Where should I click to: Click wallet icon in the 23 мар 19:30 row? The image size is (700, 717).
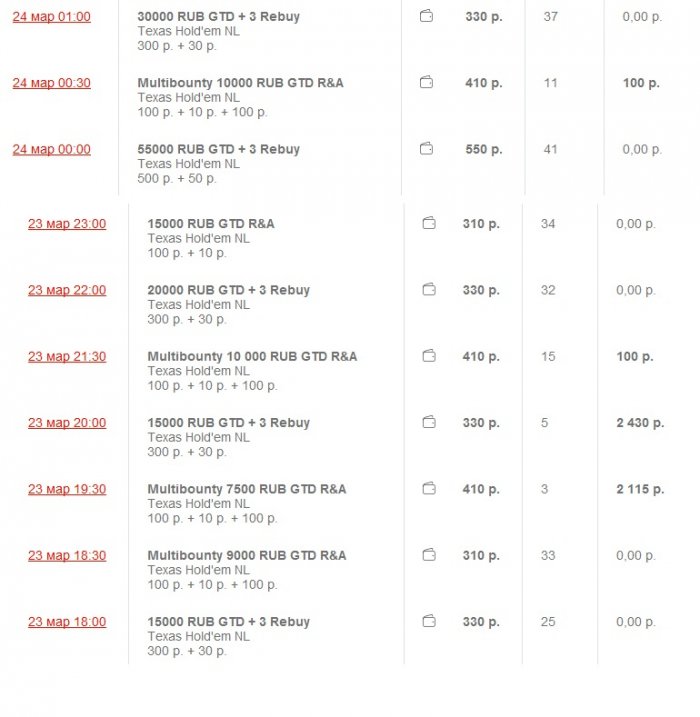(x=429, y=489)
